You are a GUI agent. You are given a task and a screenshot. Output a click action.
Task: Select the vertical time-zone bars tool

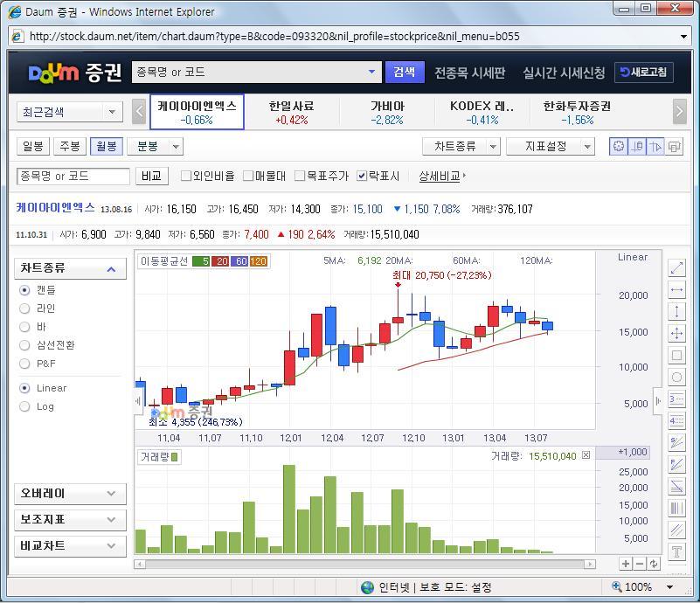(676, 509)
